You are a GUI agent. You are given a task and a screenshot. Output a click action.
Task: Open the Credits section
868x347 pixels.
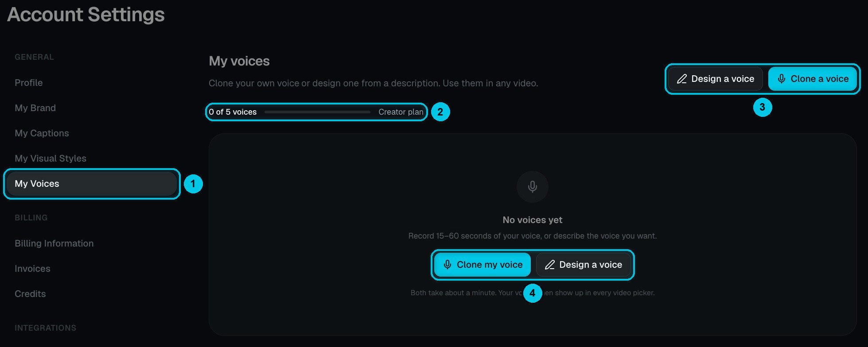point(30,294)
